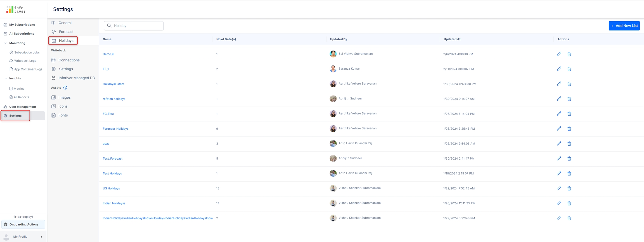
Task: Open the Forecast settings tab
Action: (66, 32)
